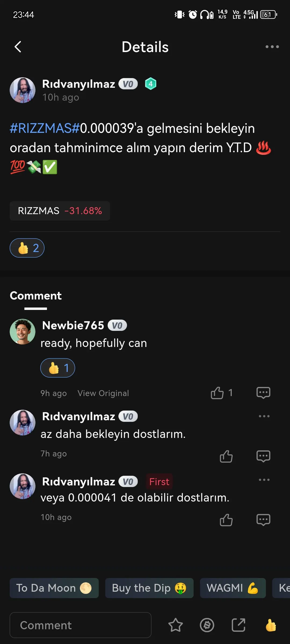Share the post using the bottom share icon

coord(238,625)
